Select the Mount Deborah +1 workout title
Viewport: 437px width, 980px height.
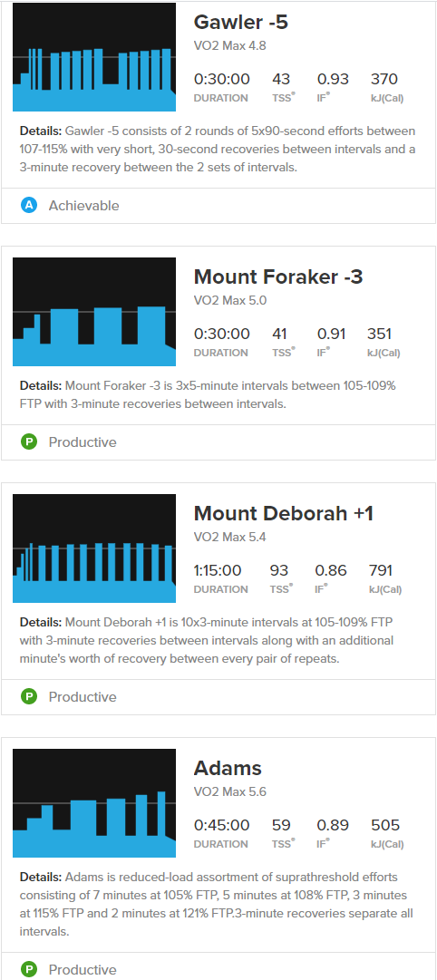tap(284, 513)
